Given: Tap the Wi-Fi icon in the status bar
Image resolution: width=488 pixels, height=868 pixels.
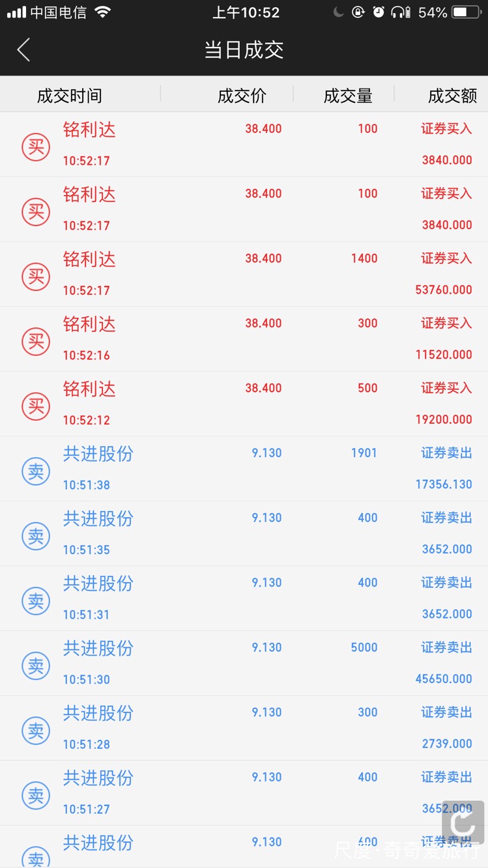Looking at the screenshot, I should (x=102, y=12).
